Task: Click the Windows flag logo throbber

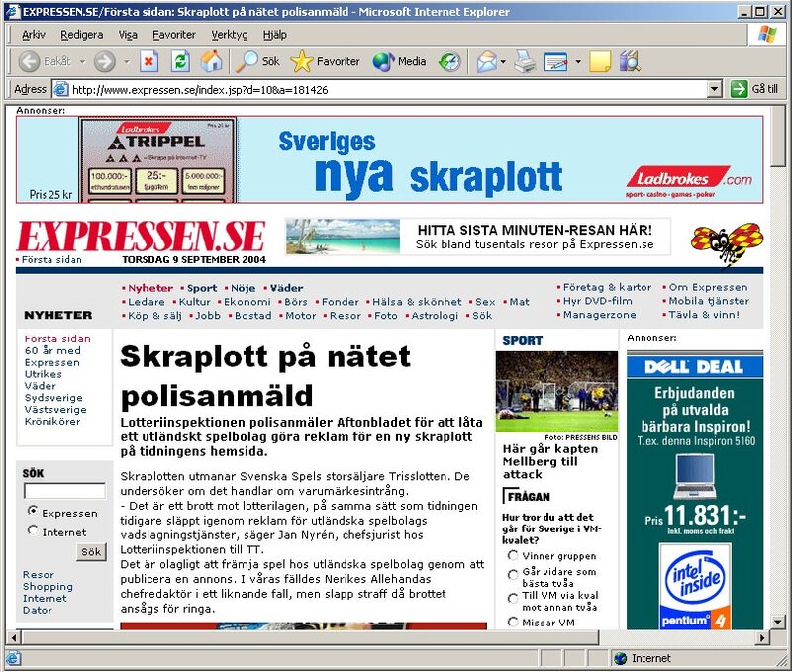Action: [768, 34]
